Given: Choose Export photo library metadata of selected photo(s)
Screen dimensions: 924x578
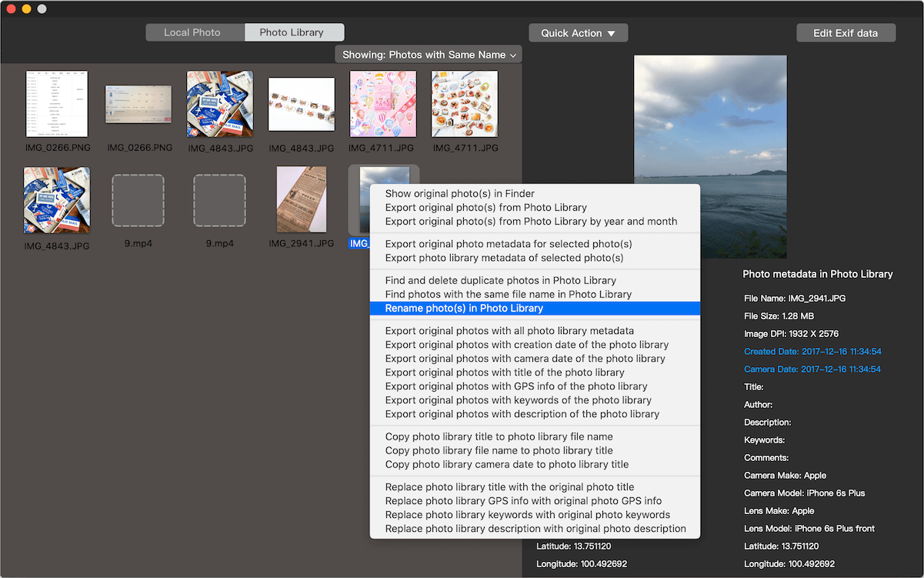Looking at the screenshot, I should 535,258.
